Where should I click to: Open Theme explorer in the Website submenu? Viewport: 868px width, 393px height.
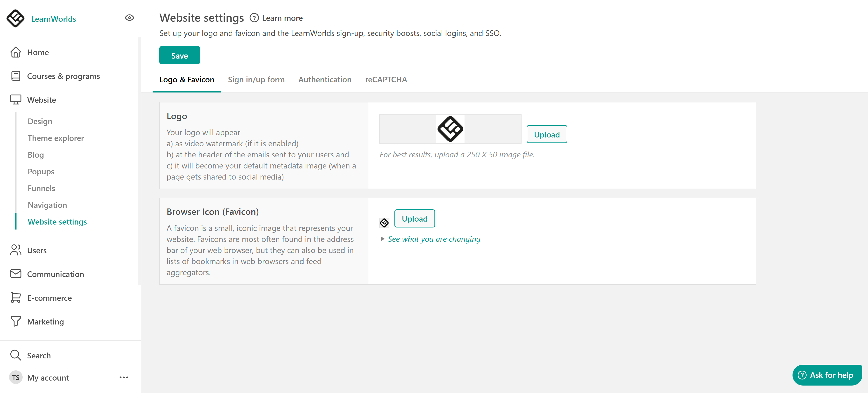click(x=56, y=138)
